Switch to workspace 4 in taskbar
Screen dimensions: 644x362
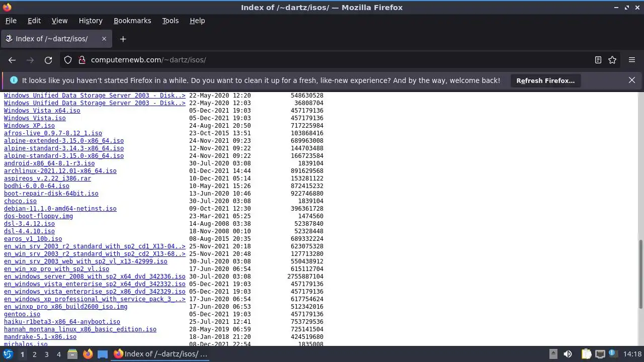tap(58, 354)
